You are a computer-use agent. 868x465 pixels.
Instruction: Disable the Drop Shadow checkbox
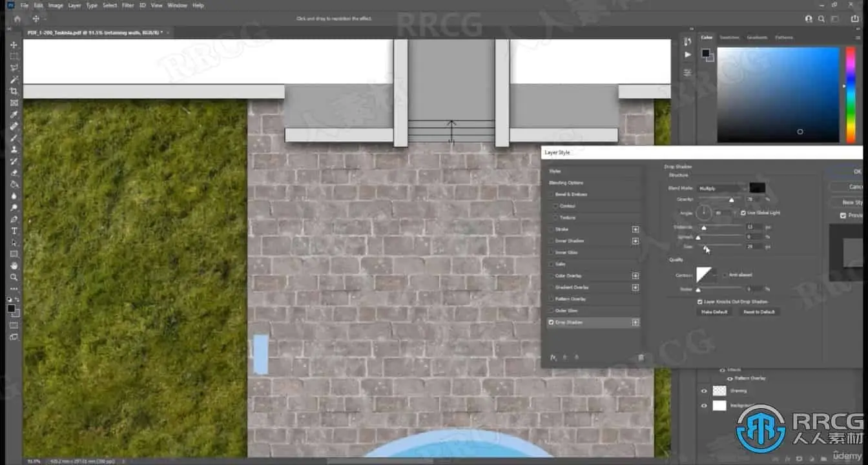pyautogui.click(x=551, y=322)
